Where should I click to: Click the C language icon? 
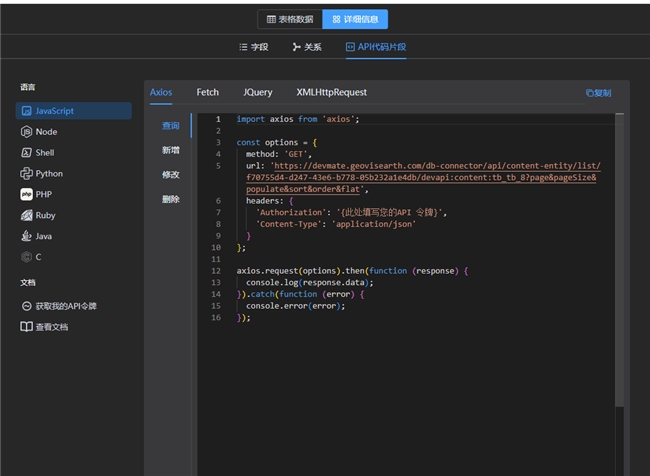pyautogui.click(x=27, y=257)
